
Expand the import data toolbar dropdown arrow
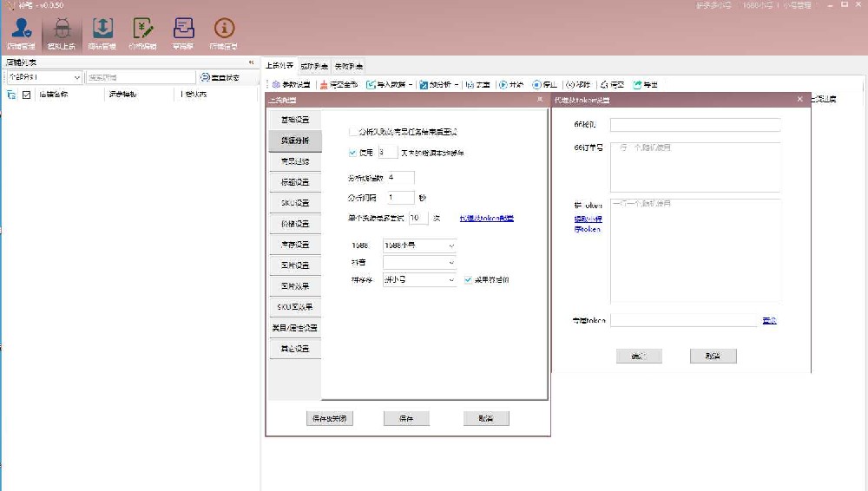click(x=411, y=85)
